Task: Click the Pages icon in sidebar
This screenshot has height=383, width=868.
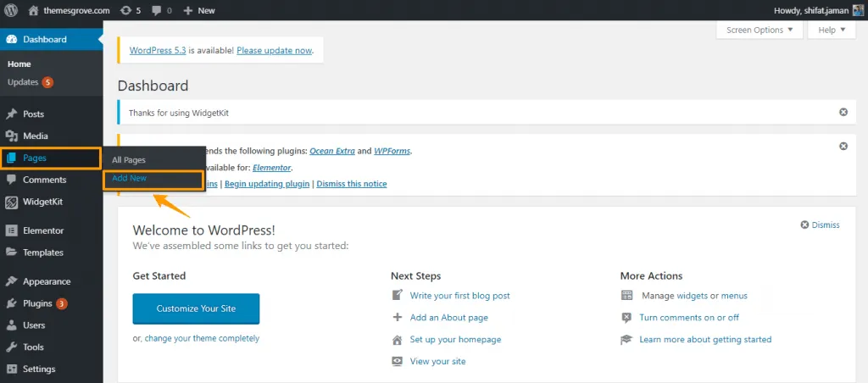Action: [12, 158]
